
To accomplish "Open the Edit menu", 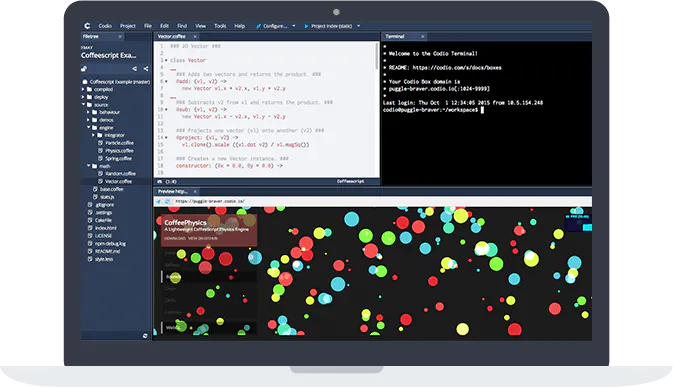I will (x=164, y=26).
